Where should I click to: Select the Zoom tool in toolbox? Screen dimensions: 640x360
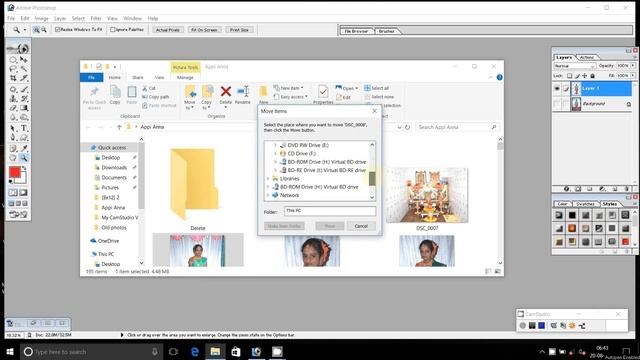tap(24, 158)
